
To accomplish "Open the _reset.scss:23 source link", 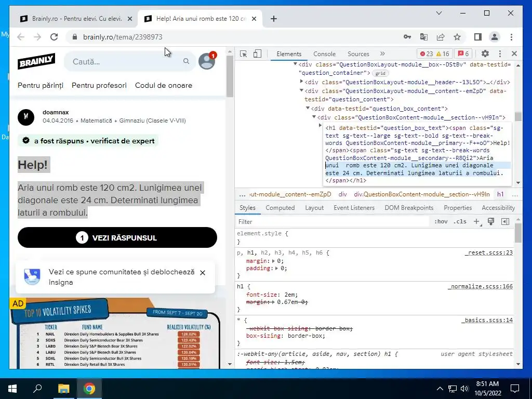I will (488, 253).
